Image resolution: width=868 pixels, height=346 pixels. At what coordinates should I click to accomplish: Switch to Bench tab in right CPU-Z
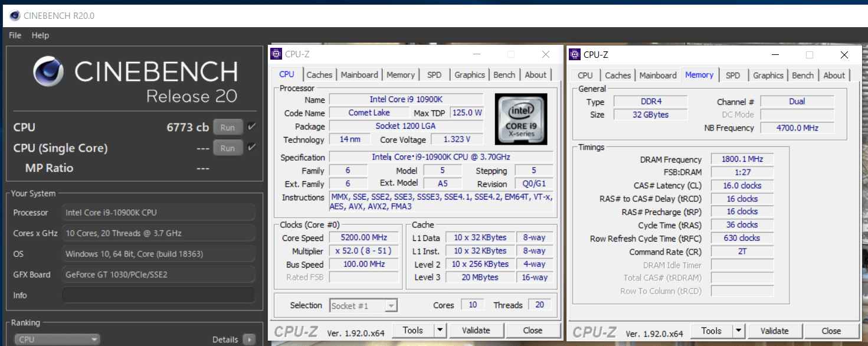[x=803, y=75]
